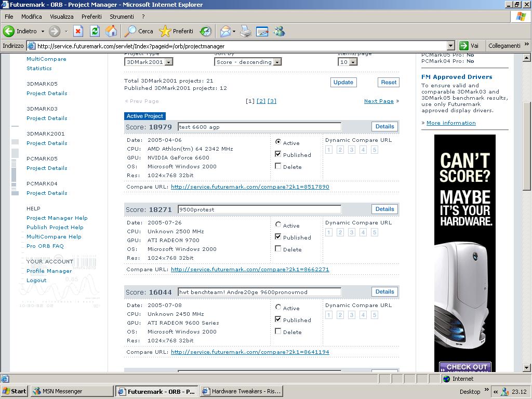The width and height of the screenshot is (532, 399).
Task: Toggle Published for the 16044 project
Action: click(278, 320)
